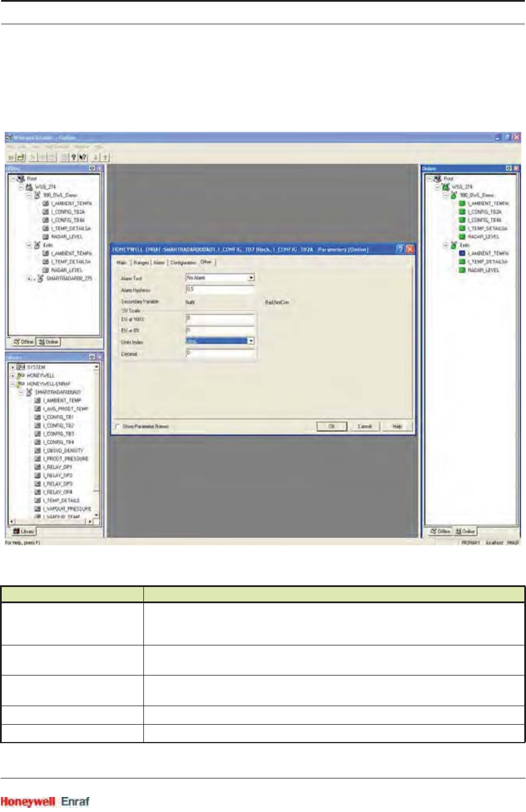Click SYSTEM library icon in Library panel
The height and width of the screenshot is (812, 526).
21,367
